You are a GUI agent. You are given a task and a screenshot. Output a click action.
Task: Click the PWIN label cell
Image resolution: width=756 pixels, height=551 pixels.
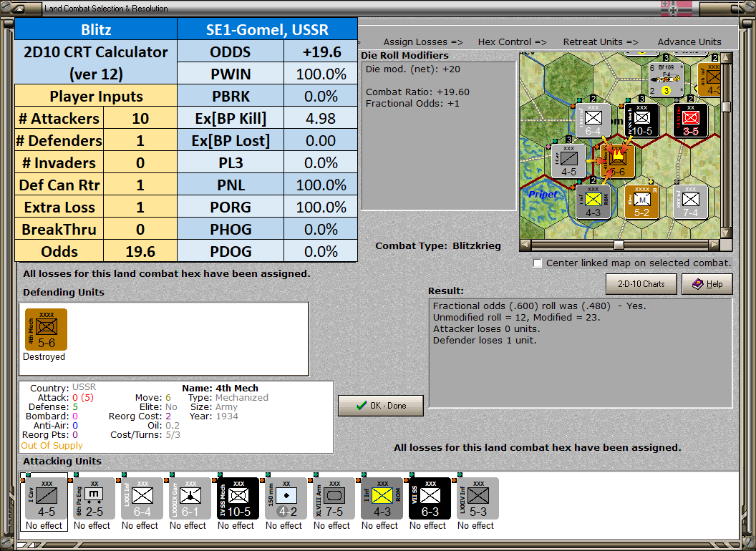tap(231, 74)
